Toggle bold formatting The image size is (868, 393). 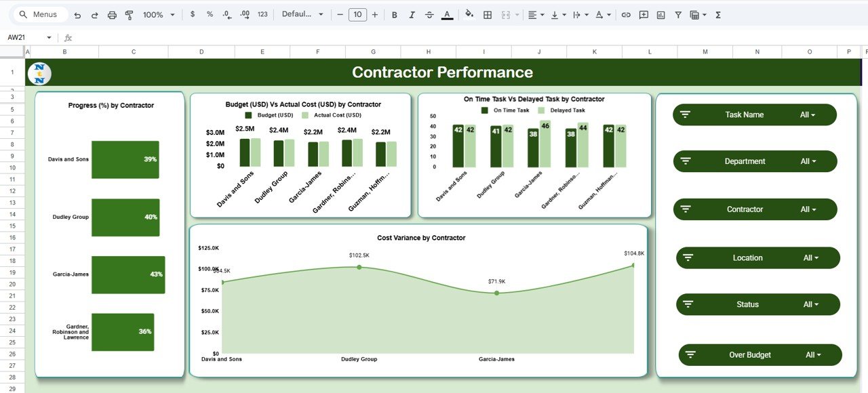[x=394, y=14]
